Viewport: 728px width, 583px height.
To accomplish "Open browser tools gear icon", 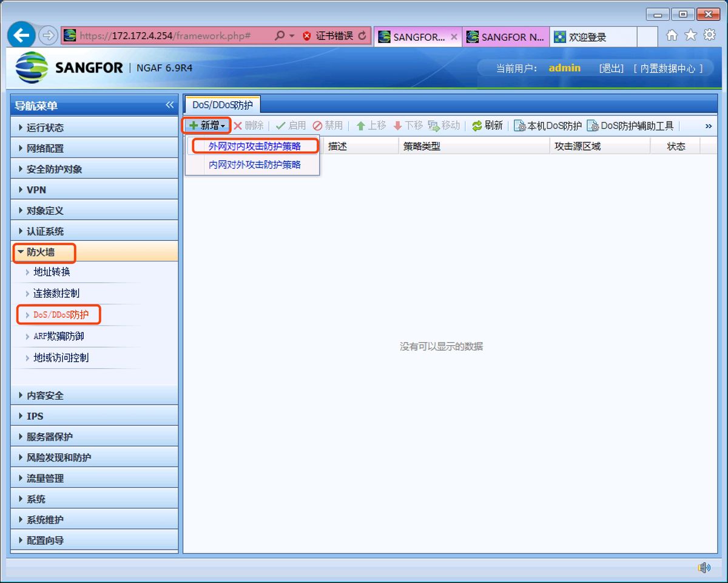I will 709,35.
